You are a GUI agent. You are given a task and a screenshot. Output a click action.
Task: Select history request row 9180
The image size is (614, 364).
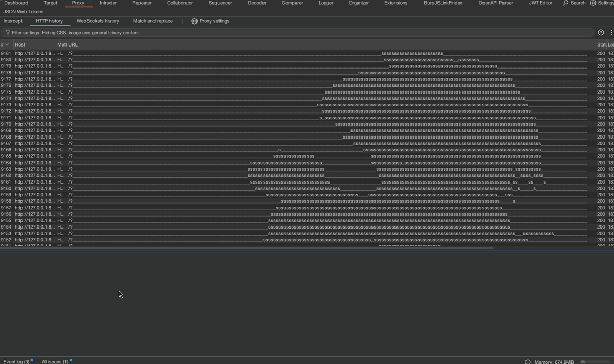coord(307,60)
